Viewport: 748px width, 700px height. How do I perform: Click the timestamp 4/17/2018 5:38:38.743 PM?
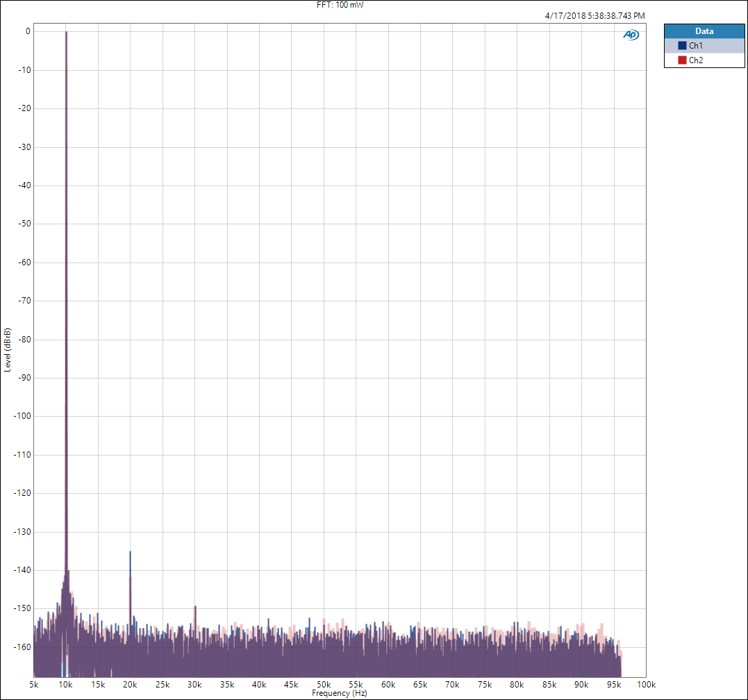pyautogui.click(x=595, y=16)
